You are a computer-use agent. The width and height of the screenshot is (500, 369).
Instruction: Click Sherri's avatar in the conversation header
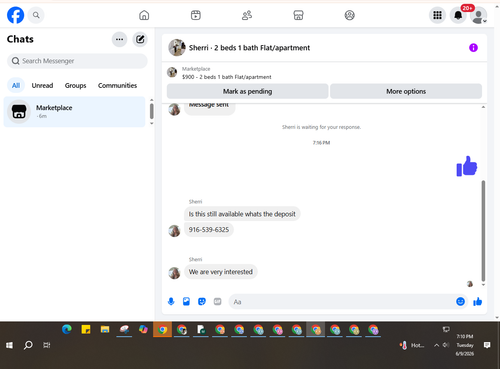[177, 47]
